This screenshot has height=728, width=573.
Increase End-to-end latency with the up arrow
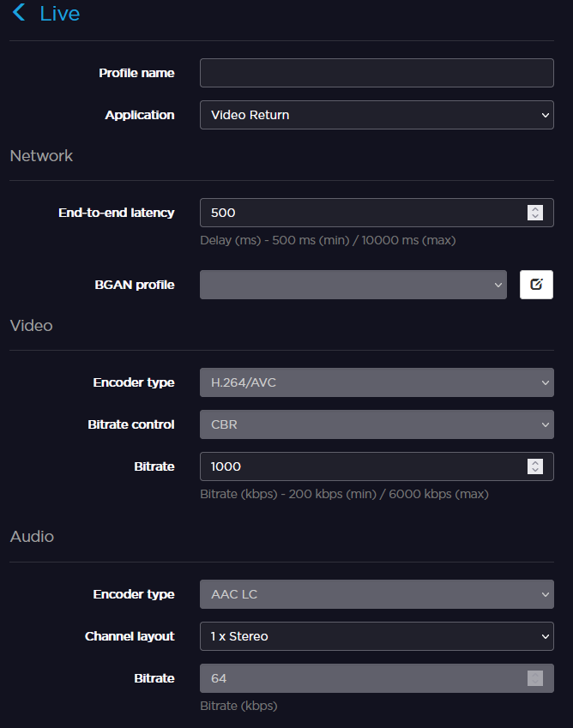tap(535, 209)
